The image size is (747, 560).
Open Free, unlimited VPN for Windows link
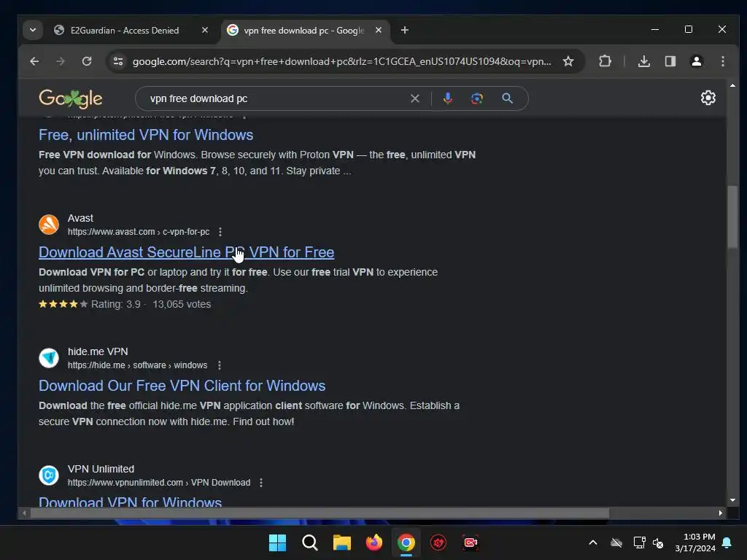coord(146,135)
